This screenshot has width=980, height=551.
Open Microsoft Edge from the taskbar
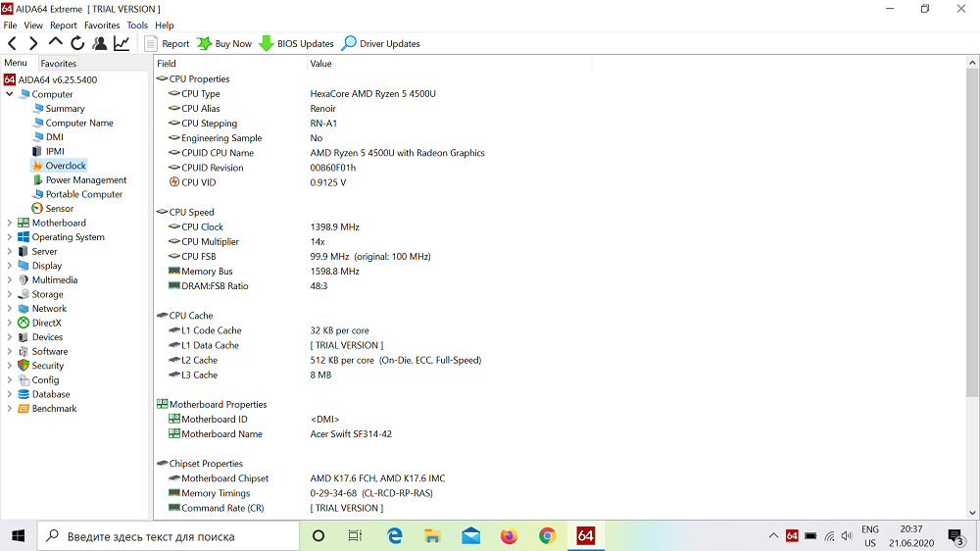(x=394, y=536)
